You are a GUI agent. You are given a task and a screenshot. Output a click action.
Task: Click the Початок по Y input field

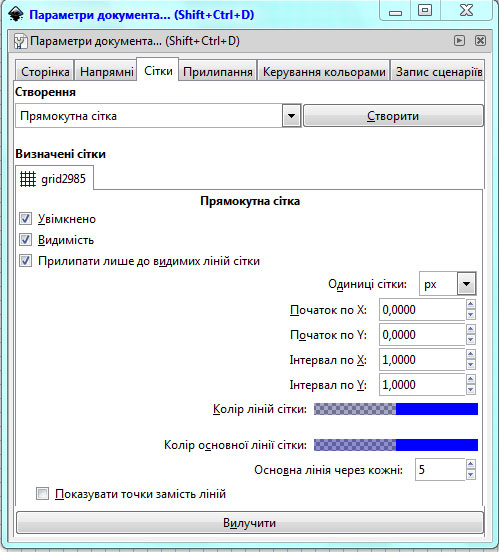pyautogui.click(x=422, y=334)
